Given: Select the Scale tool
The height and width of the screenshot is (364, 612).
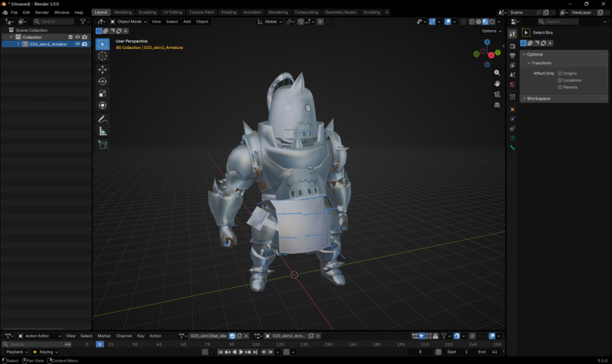Looking at the screenshot, I should pyautogui.click(x=103, y=94).
